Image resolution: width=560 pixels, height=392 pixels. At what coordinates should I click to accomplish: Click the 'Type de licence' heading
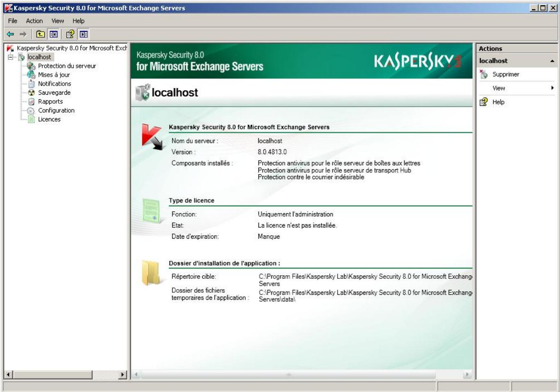tap(192, 201)
